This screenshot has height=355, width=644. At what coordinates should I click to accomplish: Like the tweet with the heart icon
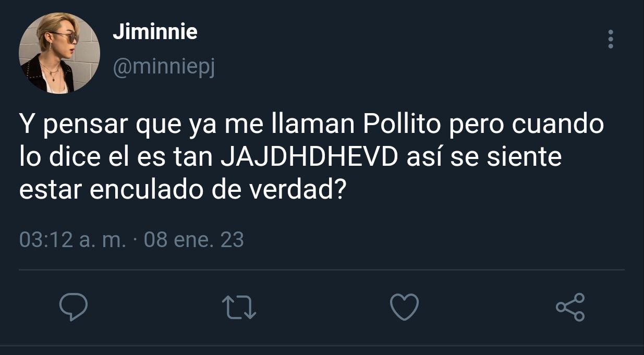click(405, 307)
